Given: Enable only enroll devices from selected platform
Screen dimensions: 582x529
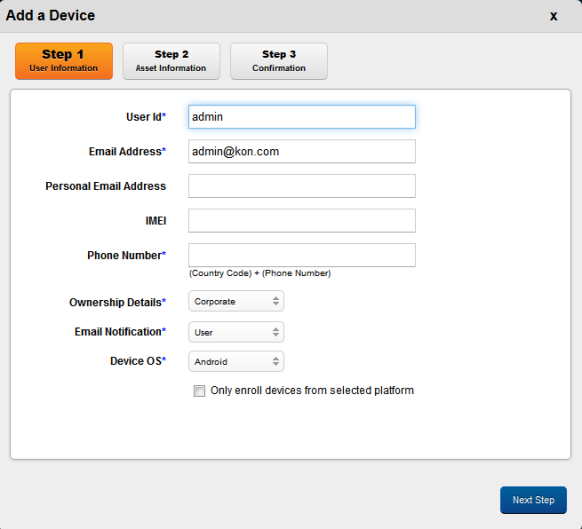Looking at the screenshot, I should (x=199, y=391).
